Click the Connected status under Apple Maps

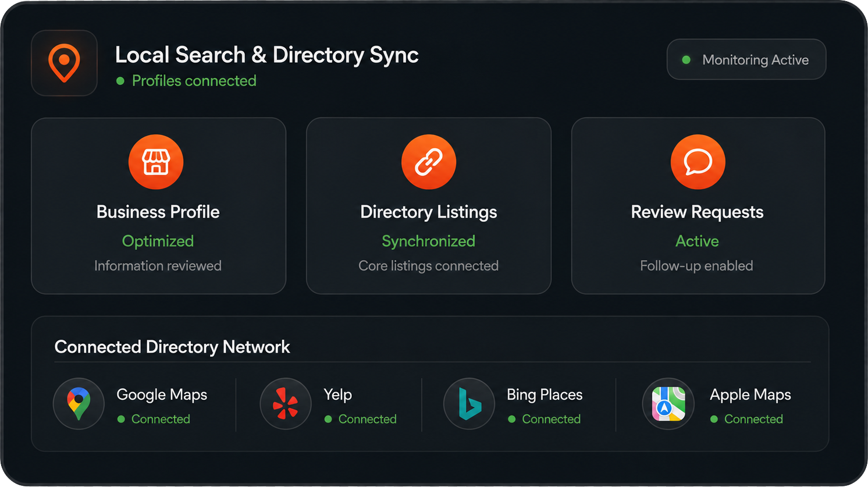[746, 419]
